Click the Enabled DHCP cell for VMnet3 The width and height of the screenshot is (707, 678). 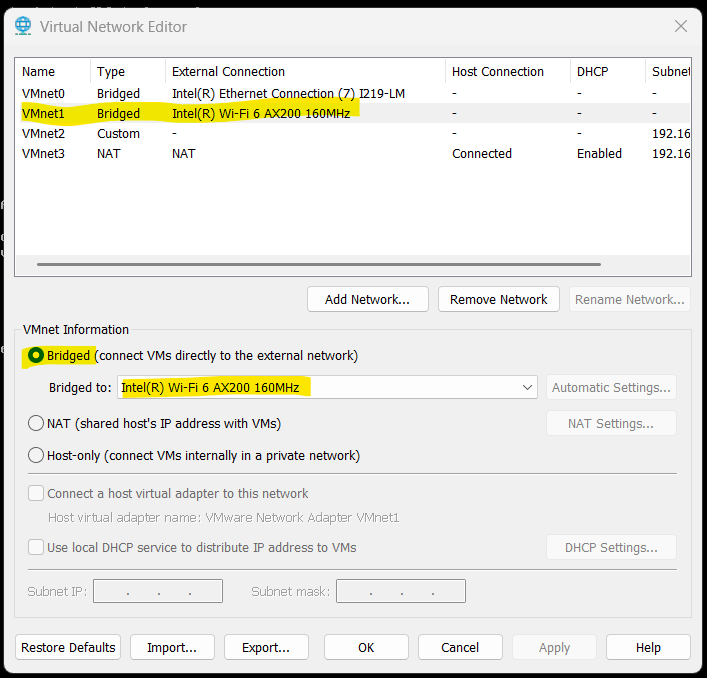click(599, 153)
